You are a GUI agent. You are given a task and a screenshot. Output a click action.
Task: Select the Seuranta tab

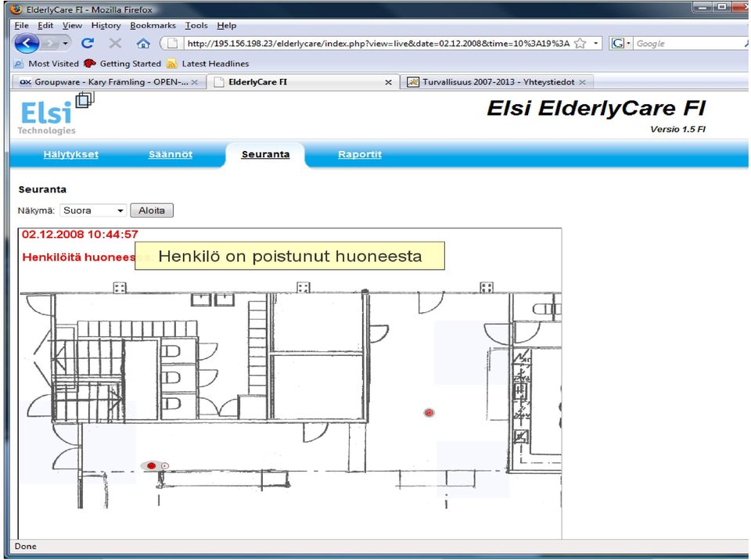265,154
